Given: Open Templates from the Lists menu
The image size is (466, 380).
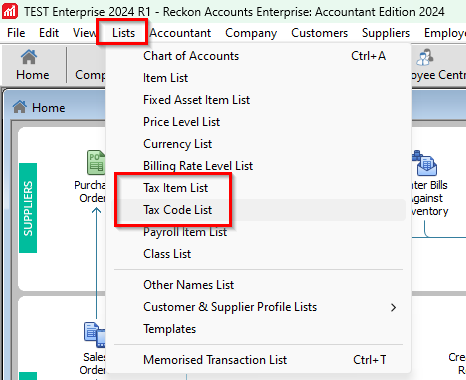Looking at the screenshot, I should 259,329.
